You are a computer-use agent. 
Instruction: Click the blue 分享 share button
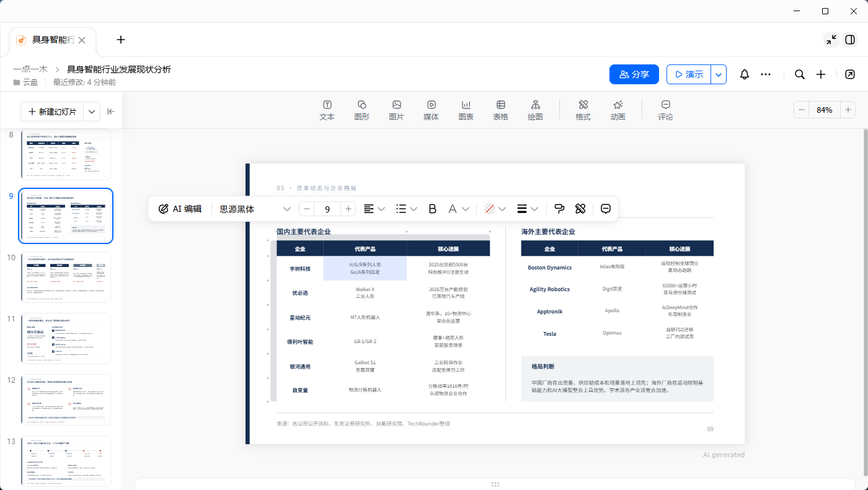pyautogui.click(x=634, y=74)
